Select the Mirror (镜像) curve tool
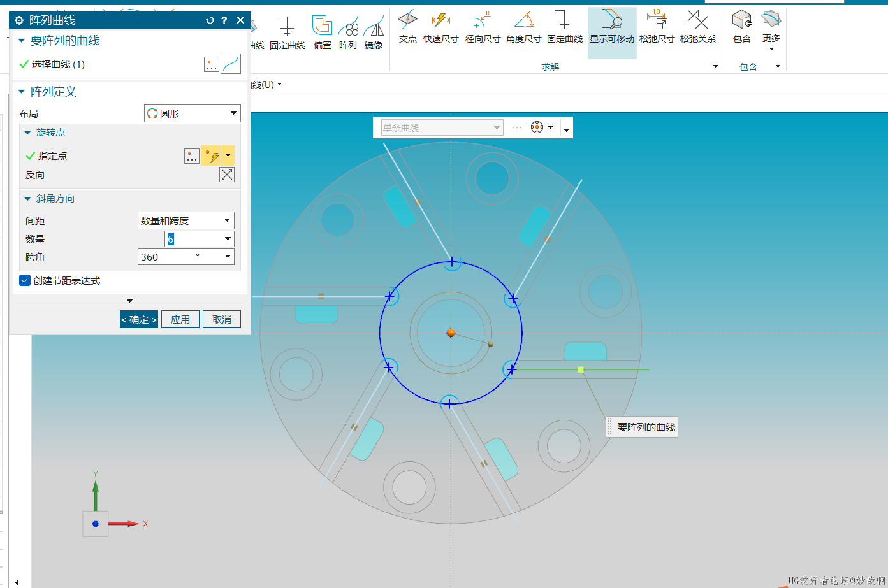Image resolution: width=888 pixels, height=588 pixels. pos(374,32)
